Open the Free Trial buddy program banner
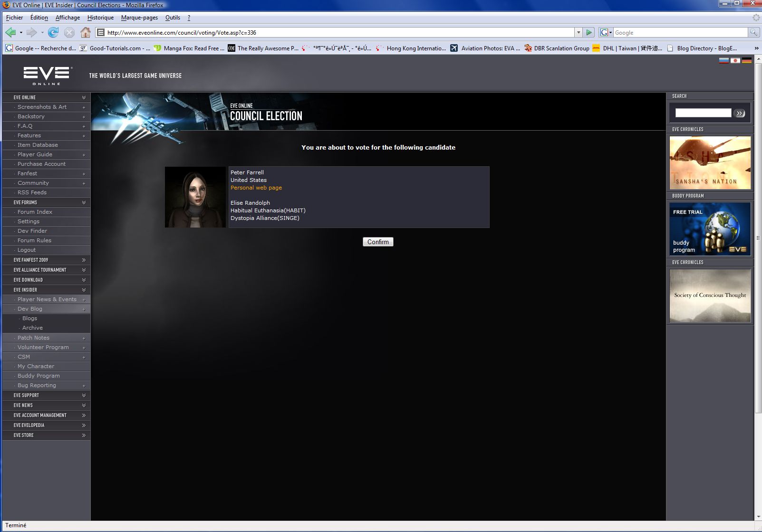The height and width of the screenshot is (532, 762). point(710,229)
